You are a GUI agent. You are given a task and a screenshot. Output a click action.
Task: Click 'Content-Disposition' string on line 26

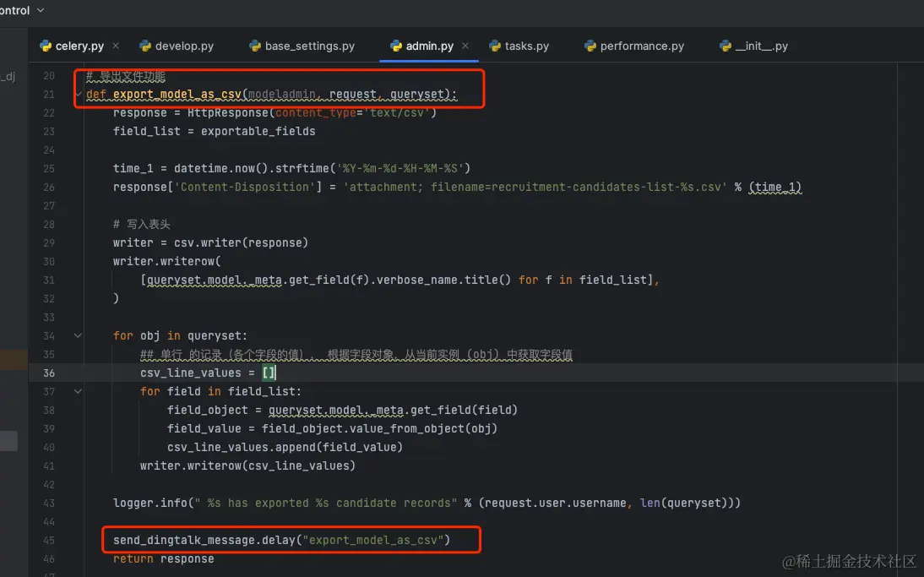pos(245,187)
